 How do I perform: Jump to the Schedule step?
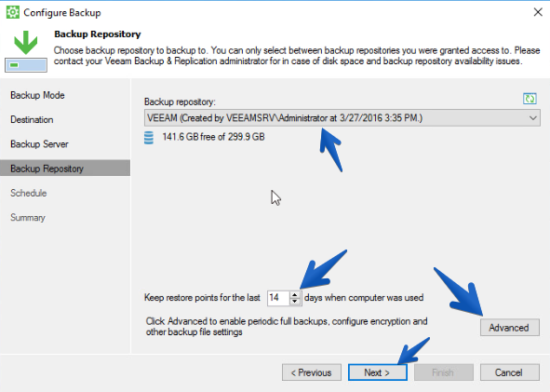pyautogui.click(x=29, y=193)
